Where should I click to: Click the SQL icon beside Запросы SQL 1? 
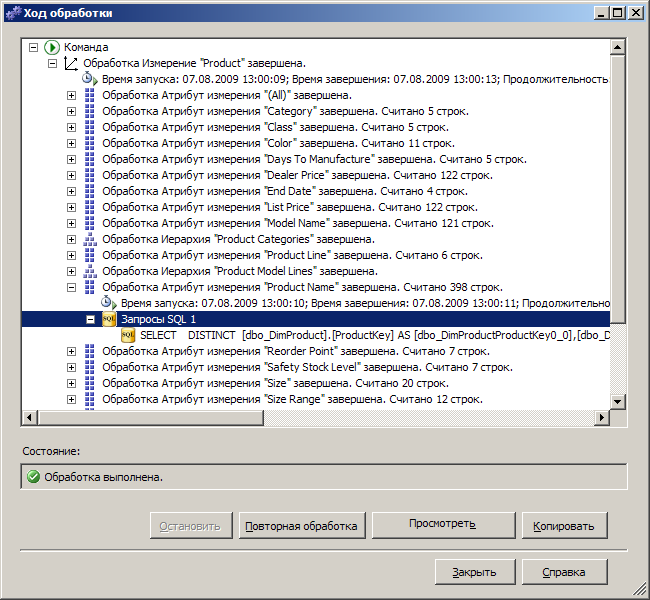click(x=109, y=319)
